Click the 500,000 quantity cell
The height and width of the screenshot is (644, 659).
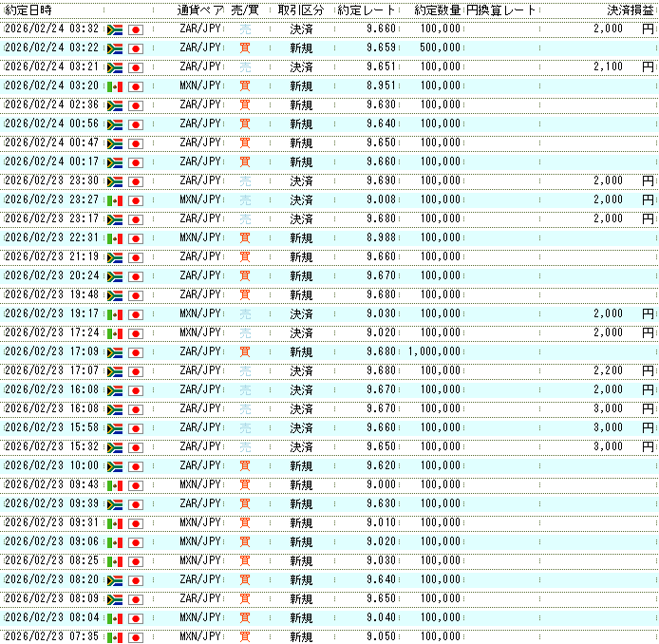[440, 47]
